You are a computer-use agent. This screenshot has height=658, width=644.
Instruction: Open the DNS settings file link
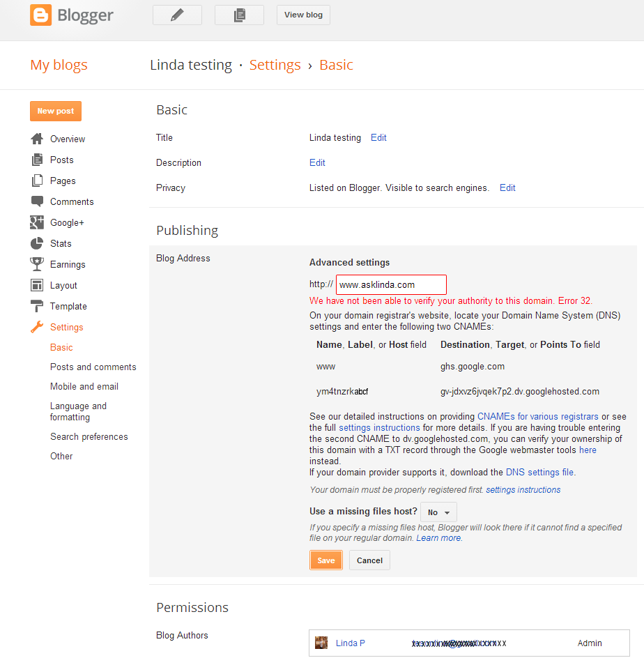pyautogui.click(x=539, y=472)
